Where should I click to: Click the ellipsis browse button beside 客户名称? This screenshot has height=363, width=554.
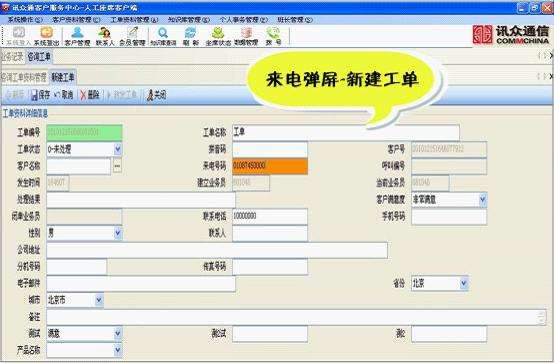(x=117, y=166)
